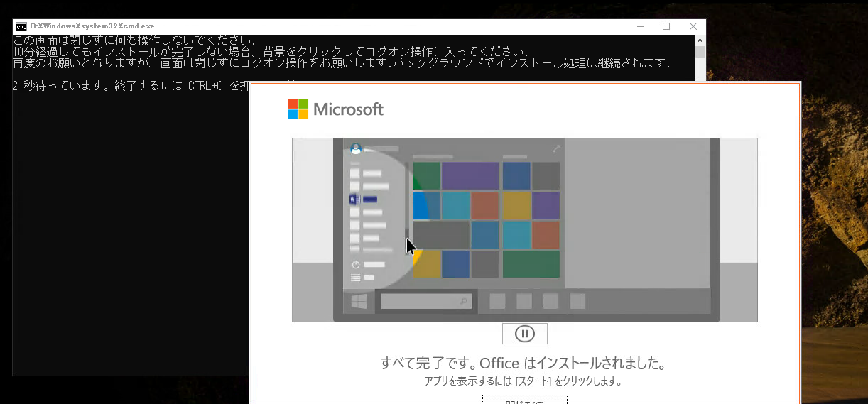The image size is (868, 404).
Task: Click the 'この画面は閉じずに' line in the cmd window
Action: tap(134, 40)
